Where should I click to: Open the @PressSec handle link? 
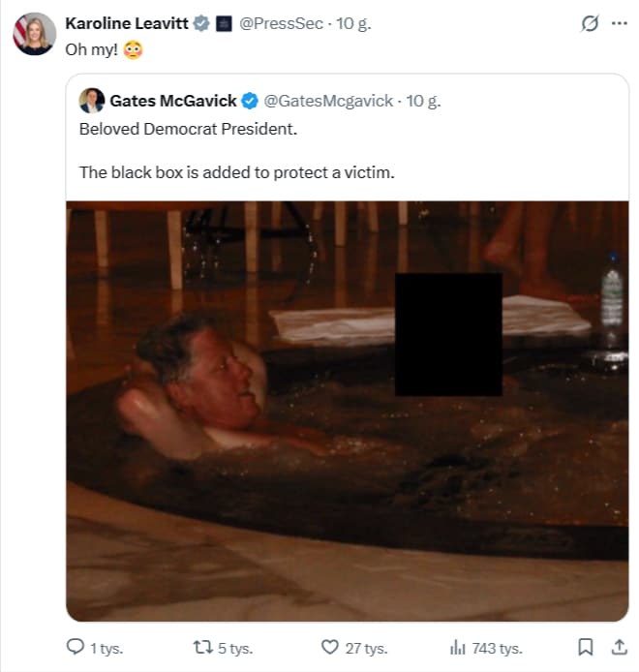click(281, 23)
